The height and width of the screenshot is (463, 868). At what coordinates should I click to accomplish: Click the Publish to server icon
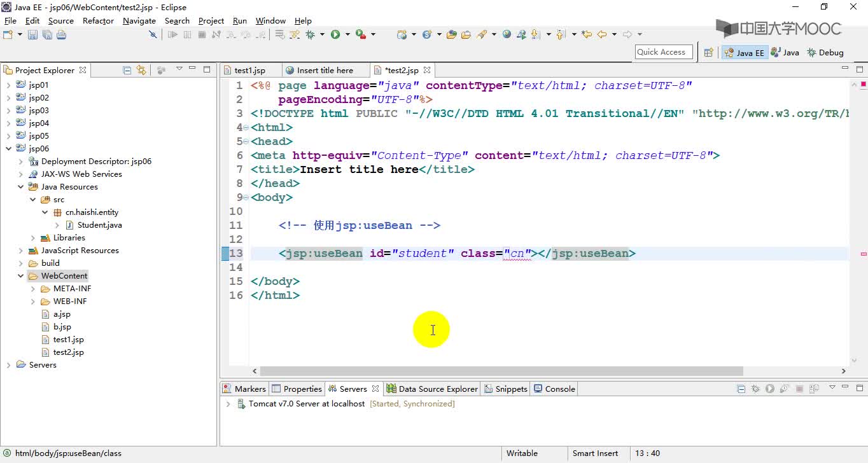pos(814,389)
